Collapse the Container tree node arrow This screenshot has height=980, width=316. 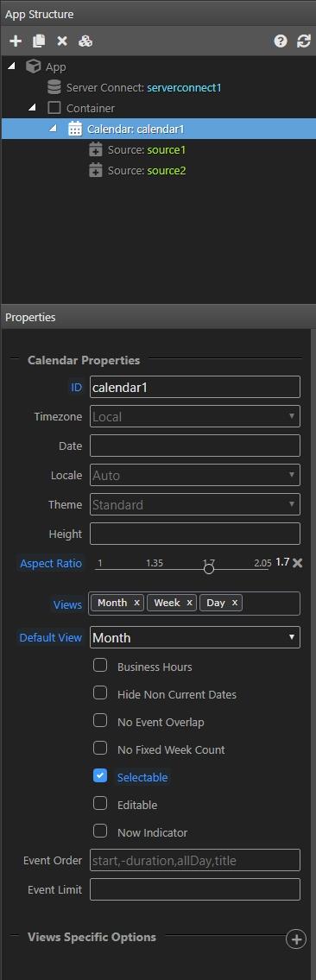pos(33,108)
